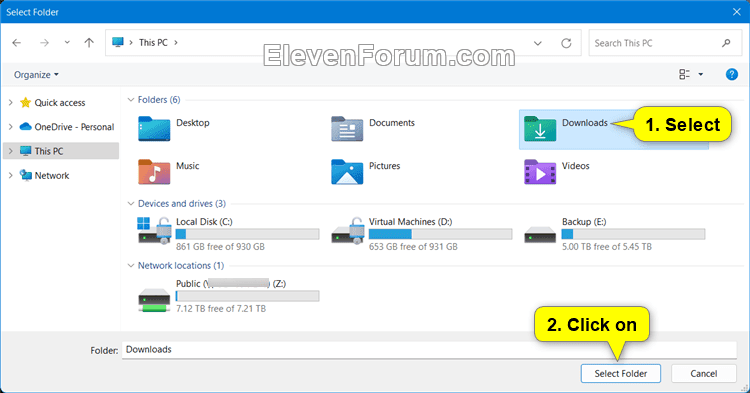Screen dimensions: 750x393
Task: Open help with the question mark icon
Action: tap(731, 74)
